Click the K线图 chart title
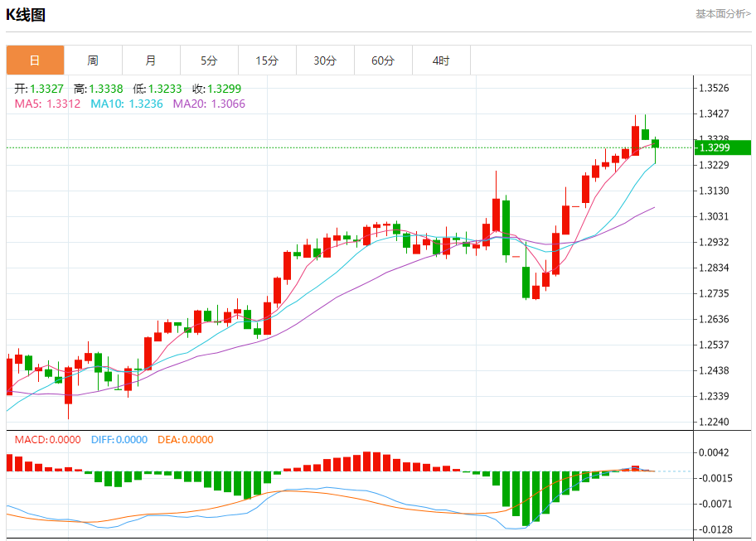The width and height of the screenshot is (756, 541). click(27, 15)
